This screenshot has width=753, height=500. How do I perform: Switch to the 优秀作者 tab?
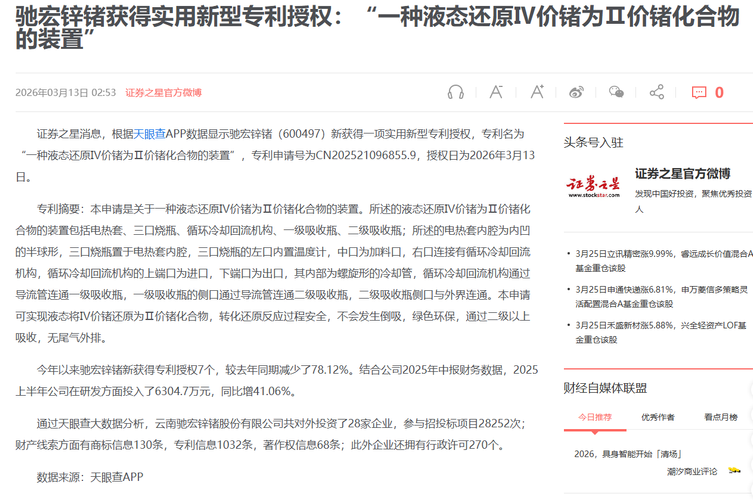pos(658,417)
